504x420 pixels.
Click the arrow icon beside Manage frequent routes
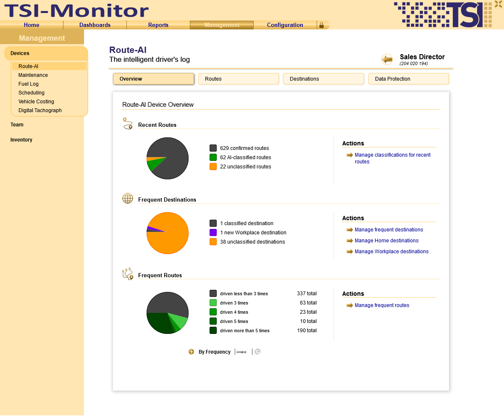pyautogui.click(x=349, y=305)
